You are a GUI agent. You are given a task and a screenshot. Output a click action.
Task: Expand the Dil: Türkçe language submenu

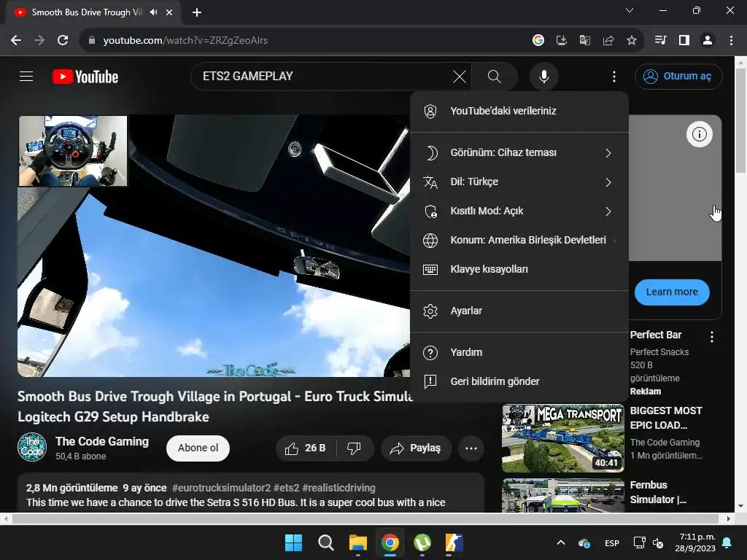coord(519,182)
